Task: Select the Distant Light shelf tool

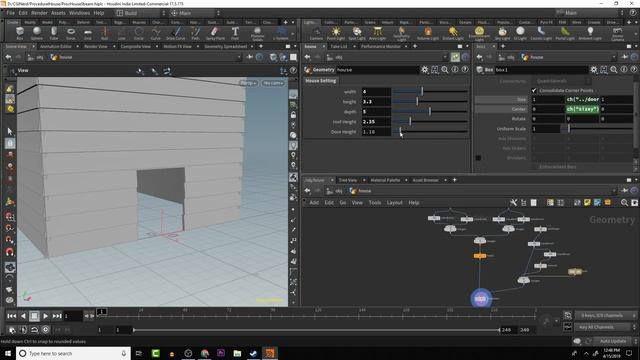Action: pos(453,33)
